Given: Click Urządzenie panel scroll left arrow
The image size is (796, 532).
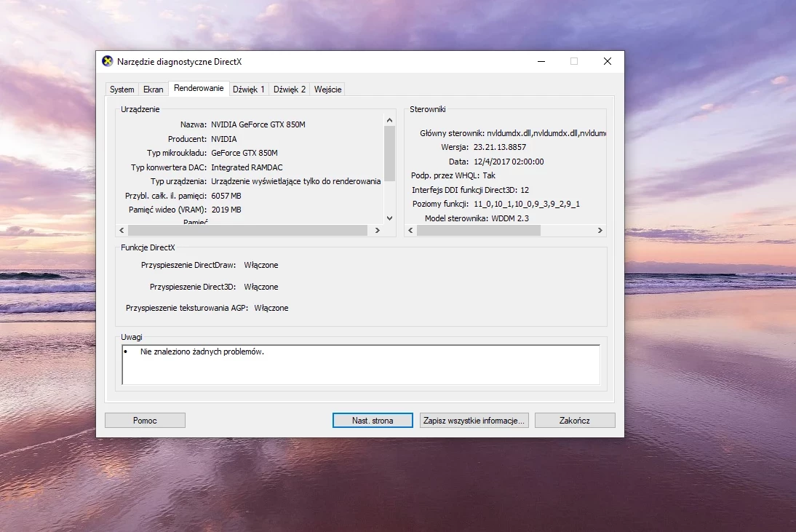Looking at the screenshot, I should [122, 230].
